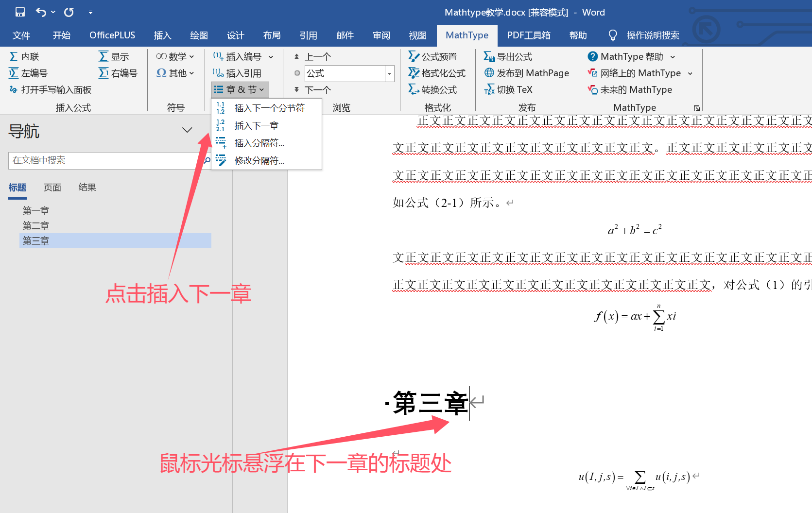Open the 绘图 ribbon tab

[x=199, y=35]
